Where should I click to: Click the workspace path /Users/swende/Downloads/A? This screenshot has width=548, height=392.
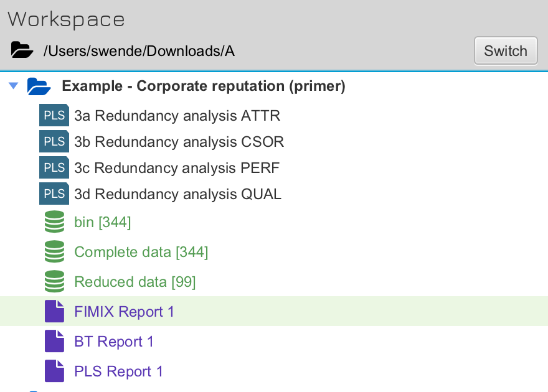pyautogui.click(x=139, y=51)
